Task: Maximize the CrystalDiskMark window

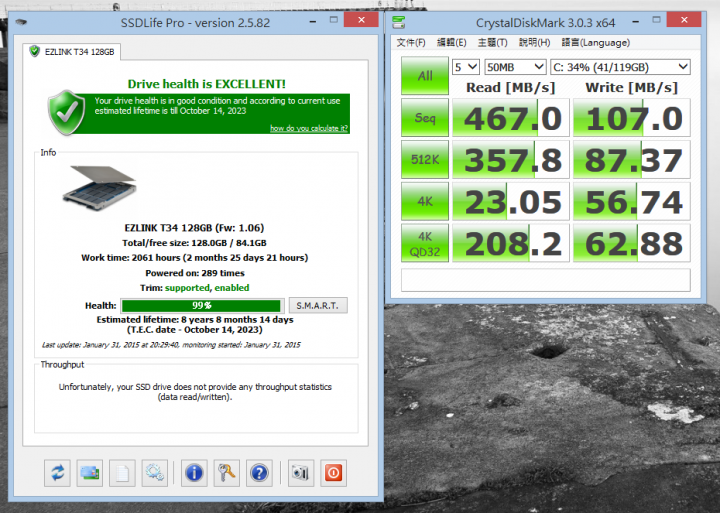Action: (657, 20)
